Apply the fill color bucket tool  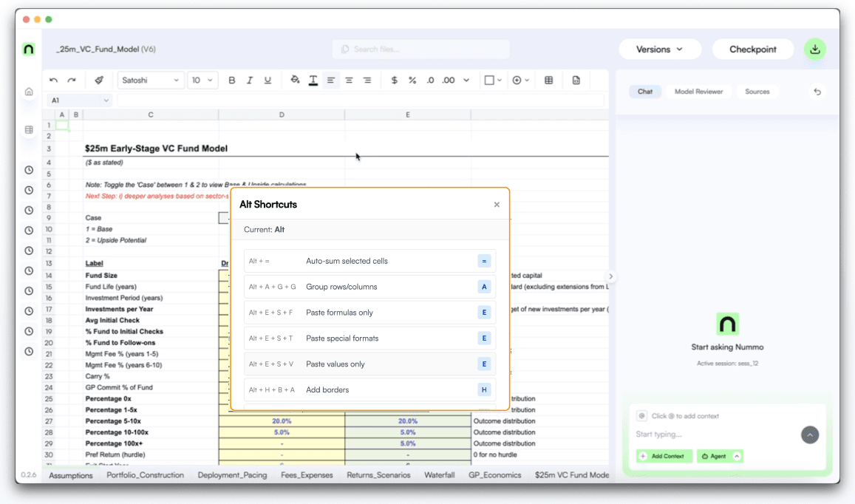pos(295,81)
